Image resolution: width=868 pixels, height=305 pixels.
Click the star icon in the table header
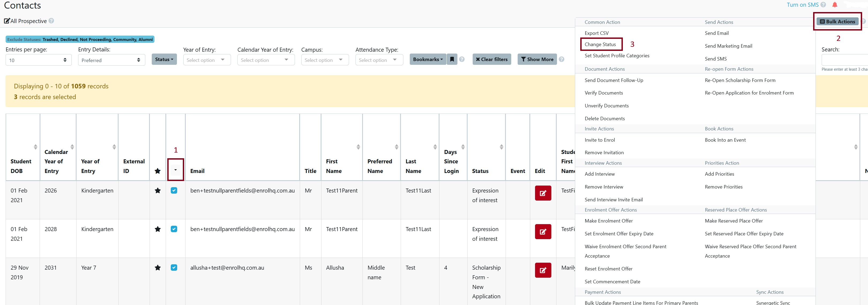coord(157,171)
